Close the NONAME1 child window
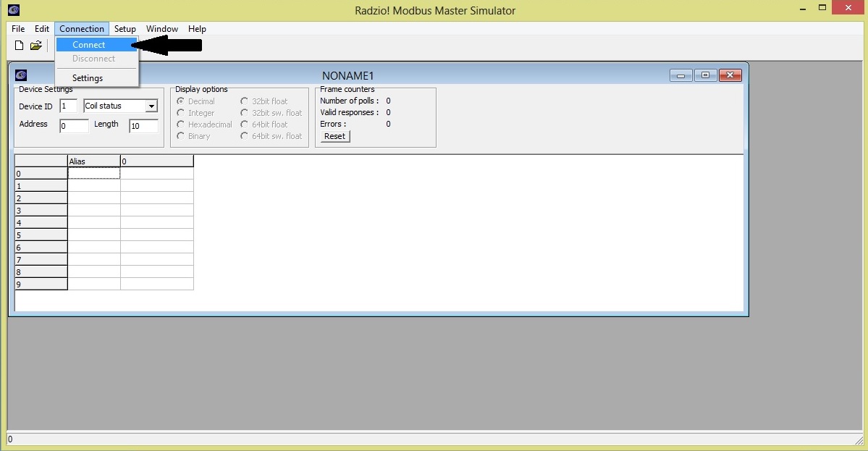The height and width of the screenshot is (451, 868). pyautogui.click(x=730, y=75)
